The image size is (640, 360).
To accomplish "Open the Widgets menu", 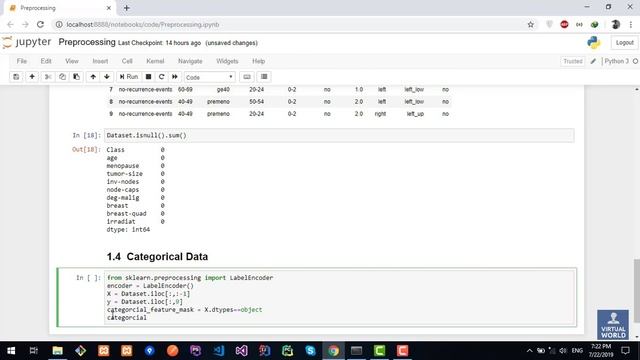I will (227, 61).
